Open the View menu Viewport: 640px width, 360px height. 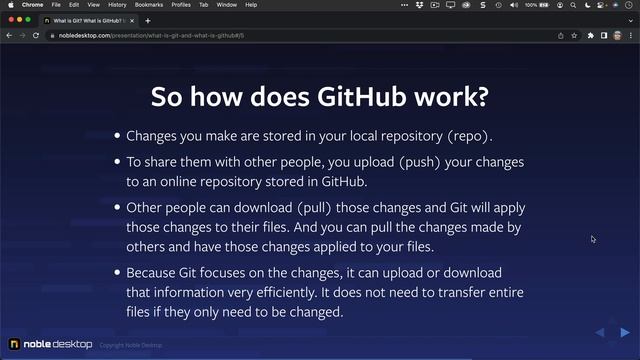point(93,5)
